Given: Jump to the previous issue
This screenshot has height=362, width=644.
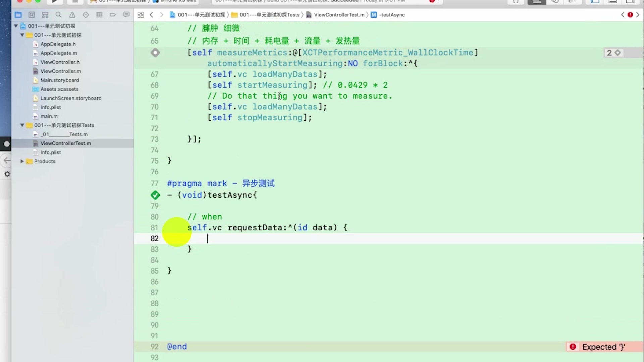Looking at the screenshot, I should pos(623,15).
